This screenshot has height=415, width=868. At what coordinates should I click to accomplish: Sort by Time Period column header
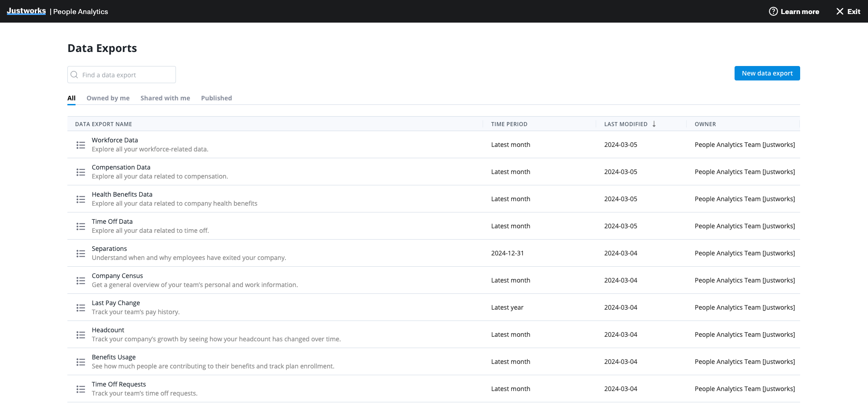(x=509, y=124)
